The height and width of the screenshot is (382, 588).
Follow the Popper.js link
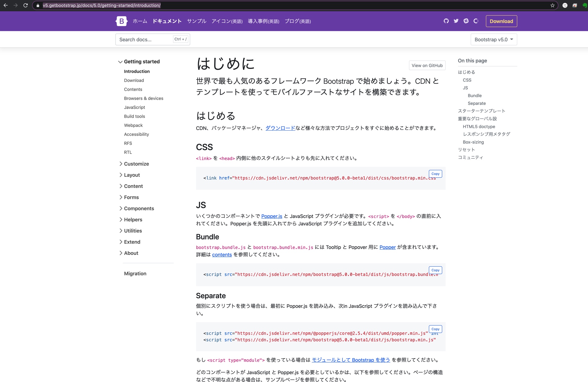tap(272, 216)
